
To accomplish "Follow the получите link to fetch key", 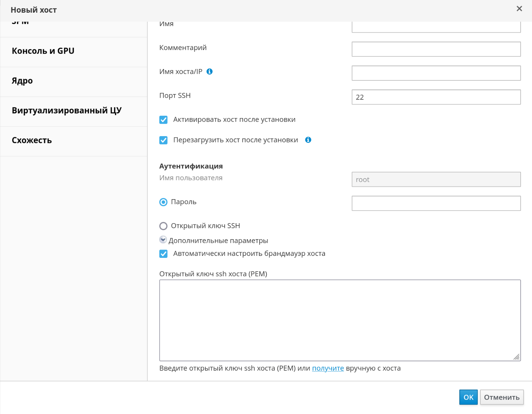I will 328,368.
